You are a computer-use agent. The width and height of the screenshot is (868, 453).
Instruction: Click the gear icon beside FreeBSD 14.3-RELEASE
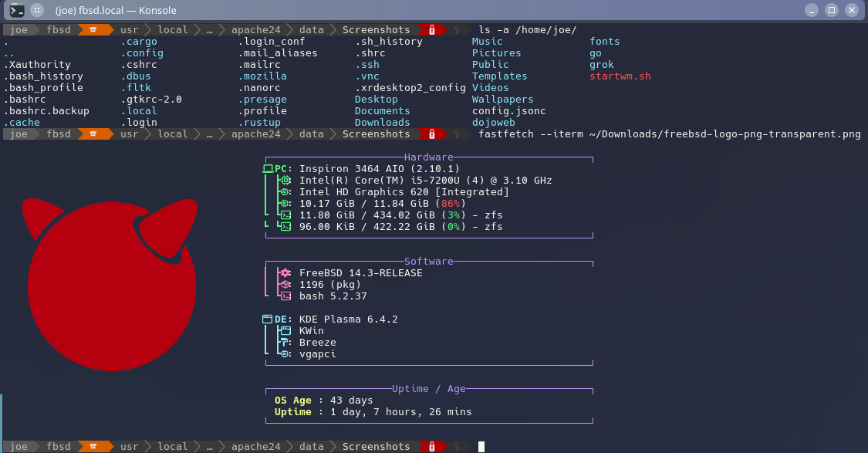[285, 273]
